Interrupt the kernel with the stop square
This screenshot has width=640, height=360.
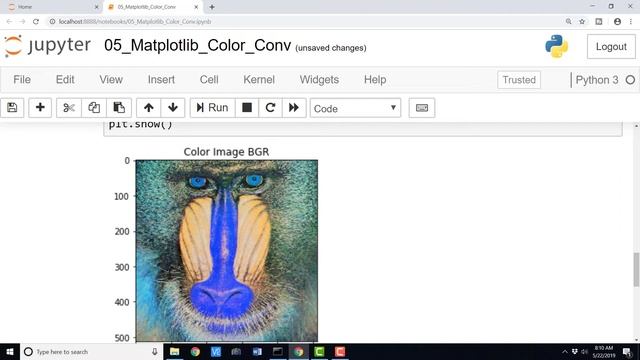click(247, 108)
